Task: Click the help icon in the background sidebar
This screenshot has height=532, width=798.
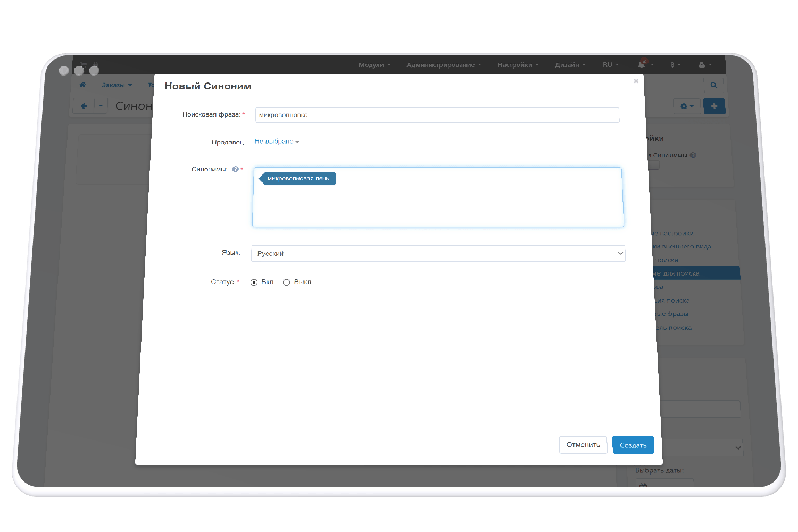Action: pos(693,155)
